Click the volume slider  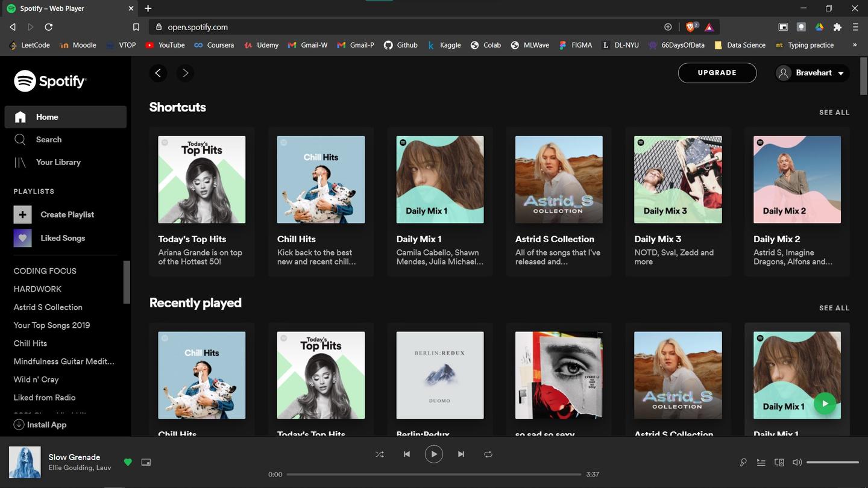tap(832, 463)
